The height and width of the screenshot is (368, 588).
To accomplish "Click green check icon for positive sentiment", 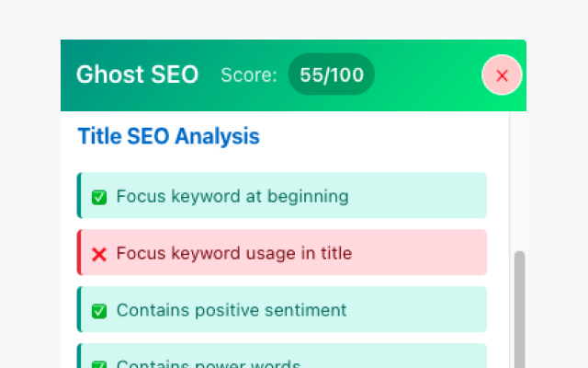I will click(x=99, y=311).
